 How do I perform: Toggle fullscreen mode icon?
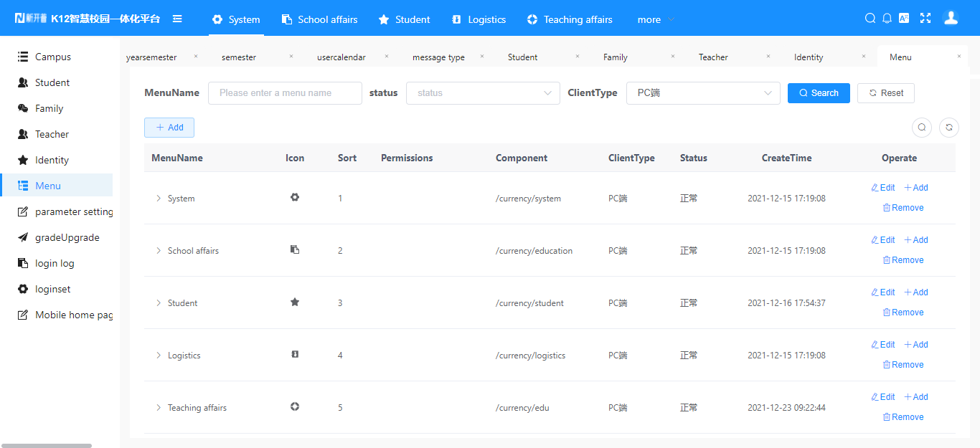click(925, 19)
